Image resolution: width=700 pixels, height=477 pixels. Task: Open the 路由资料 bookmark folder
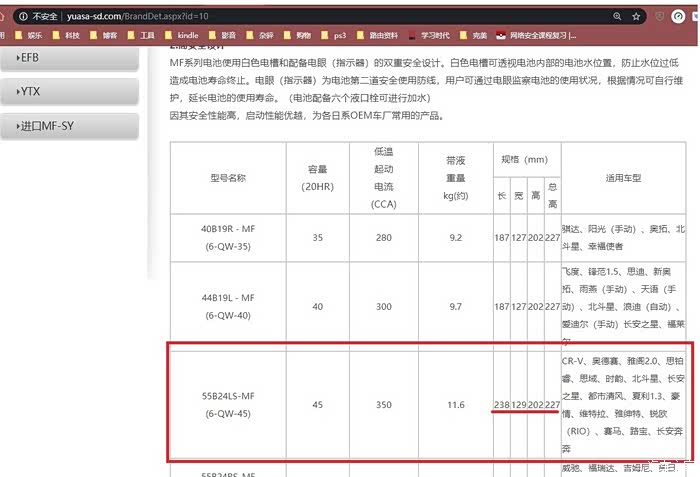tap(377, 35)
